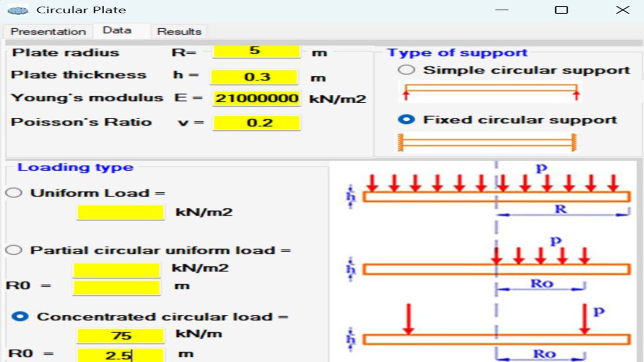Switch to the Results tab
This screenshot has width=644, height=362.
[x=179, y=31]
